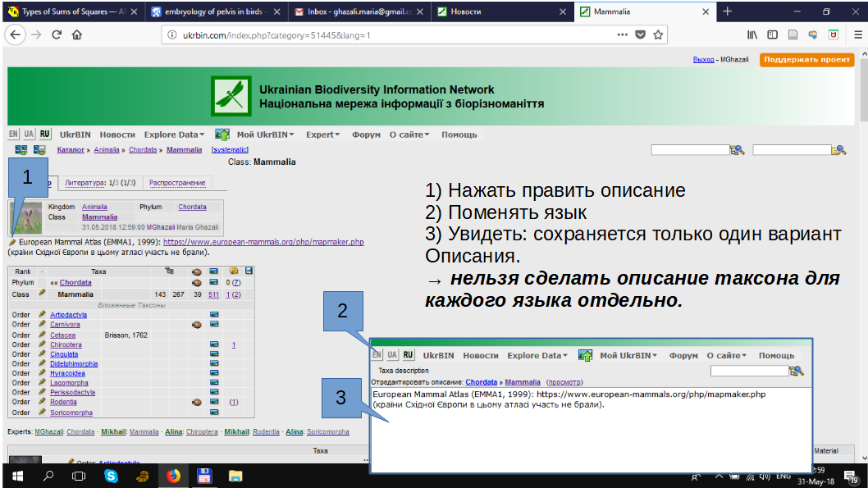This screenshot has width=868, height=488.
Task: Click the edit pencil next to Carnivora
Action: pos(42,325)
